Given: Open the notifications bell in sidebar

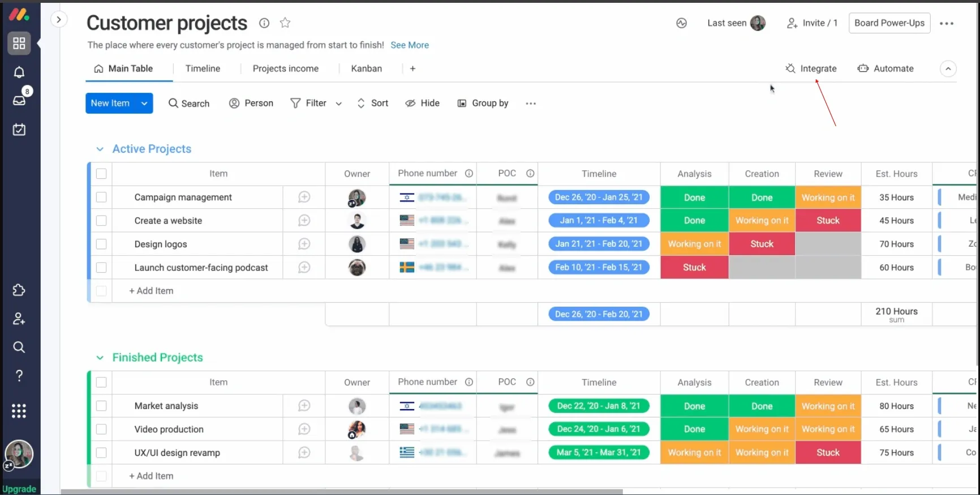Looking at the screenshot, I should [19, 72].
